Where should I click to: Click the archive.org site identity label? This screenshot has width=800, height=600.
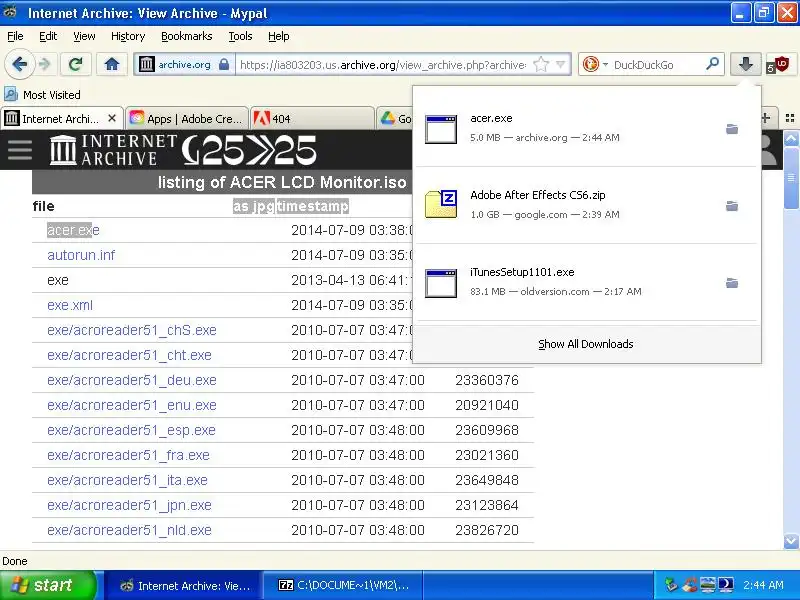pyautogui.click(x=184, y=65)
